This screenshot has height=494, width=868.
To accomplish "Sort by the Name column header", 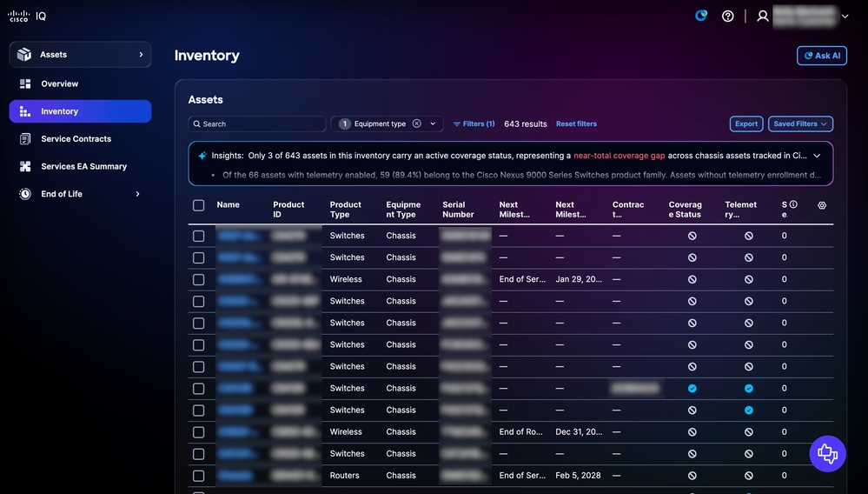I will click(x=228, y=205).
